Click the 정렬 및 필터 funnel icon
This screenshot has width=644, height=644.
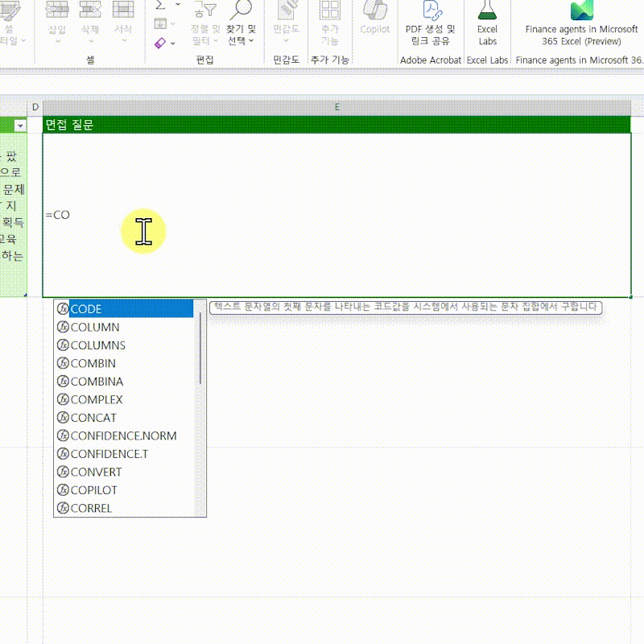click(204, 10)
